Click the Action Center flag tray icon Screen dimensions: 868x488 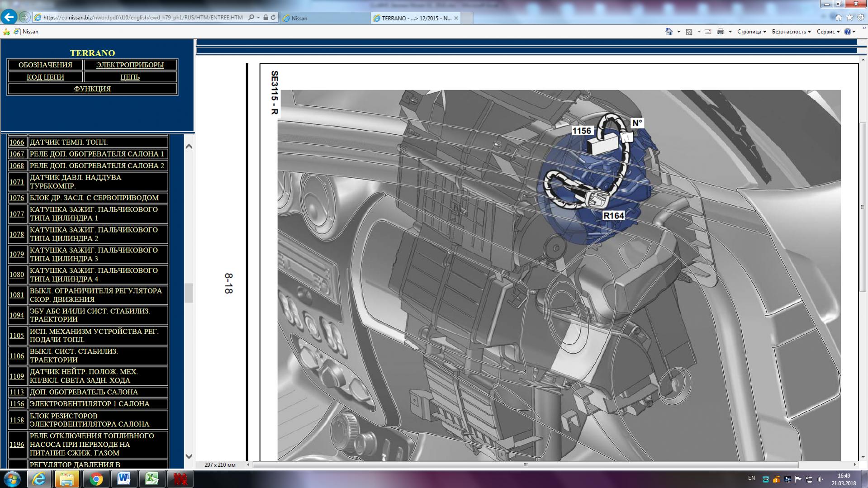[x=798, y=479]
